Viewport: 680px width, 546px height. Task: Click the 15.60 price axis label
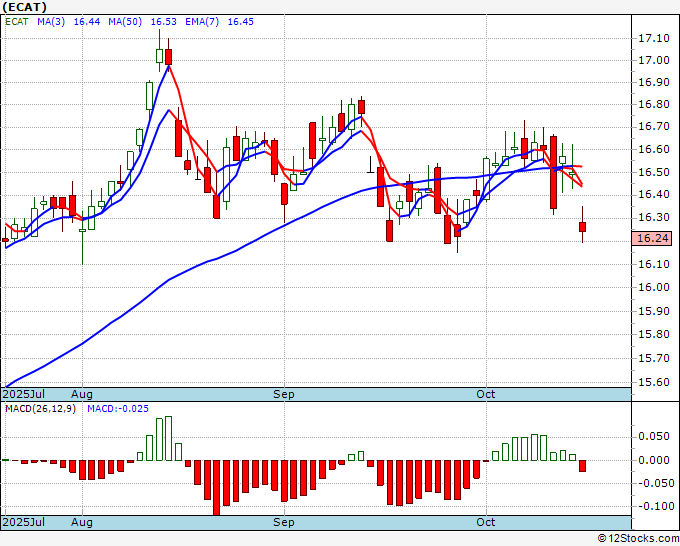point(654,382)
